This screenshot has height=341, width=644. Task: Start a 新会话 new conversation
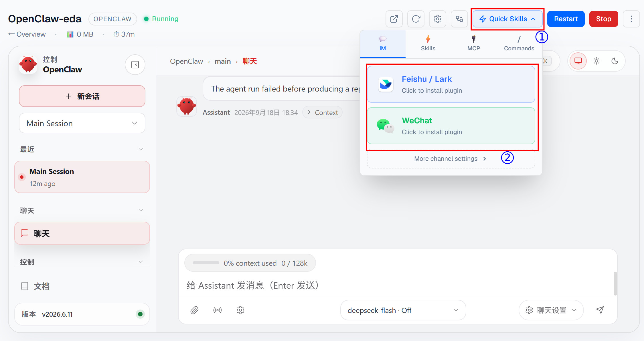click(82, 96)
